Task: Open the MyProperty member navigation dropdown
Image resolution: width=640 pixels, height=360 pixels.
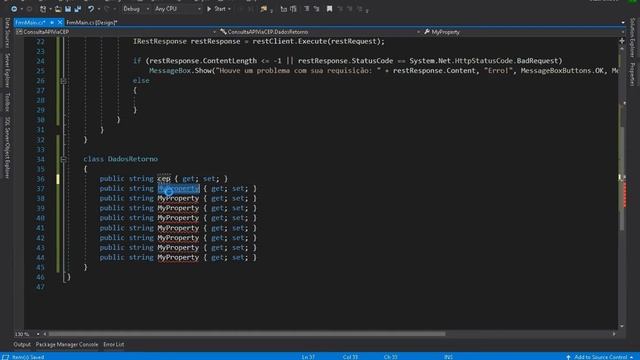Action: click(x=523, y=32)
